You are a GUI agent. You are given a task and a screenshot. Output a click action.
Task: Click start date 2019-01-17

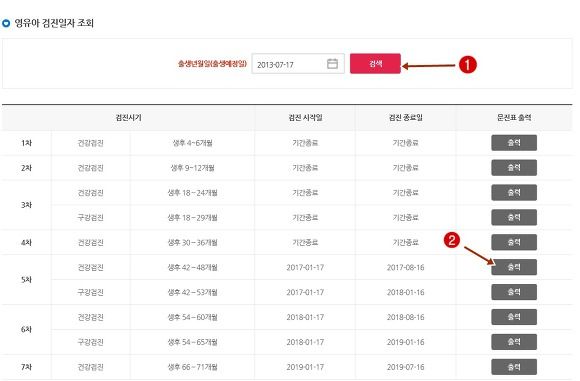pyautogui.click(x=305, y=367)
